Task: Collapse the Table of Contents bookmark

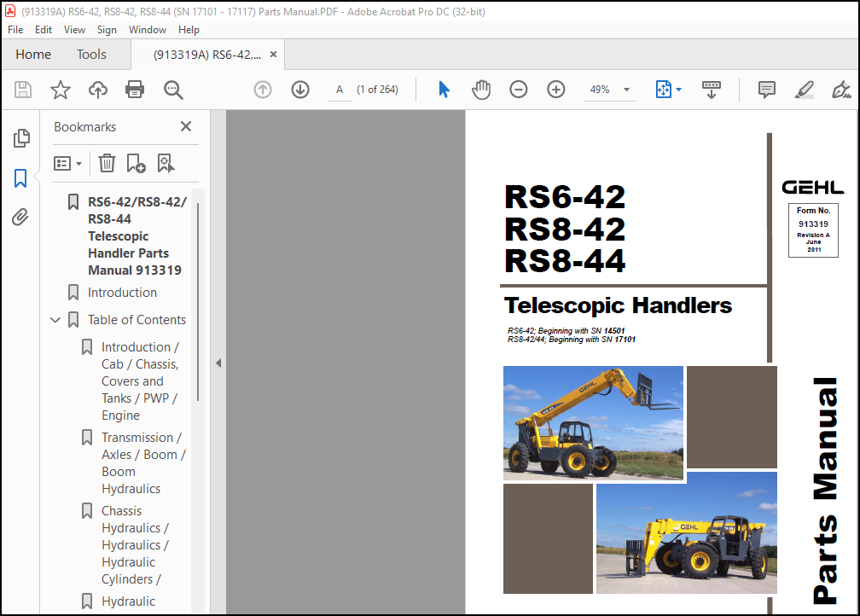Action: click(55, 320)
